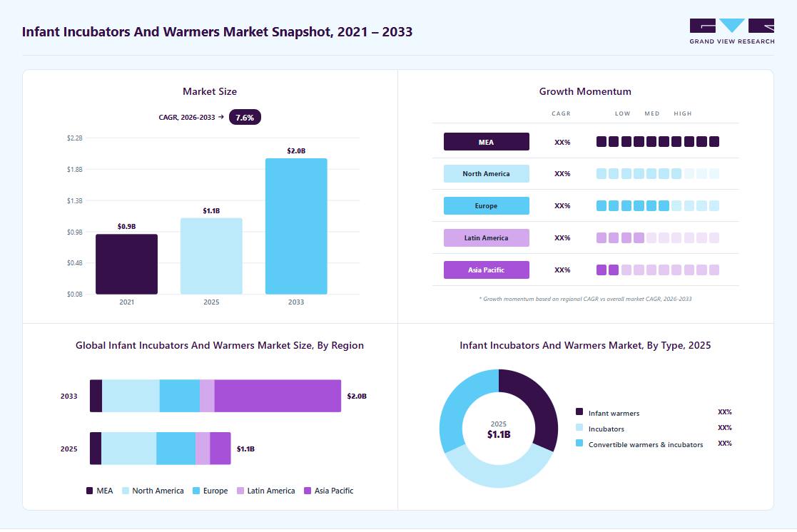The width and height of the screenshot is (797, 532).
Task: Click the Latin America momentum indicator squares
Action: pyautogui.click(x=658, y=237)
